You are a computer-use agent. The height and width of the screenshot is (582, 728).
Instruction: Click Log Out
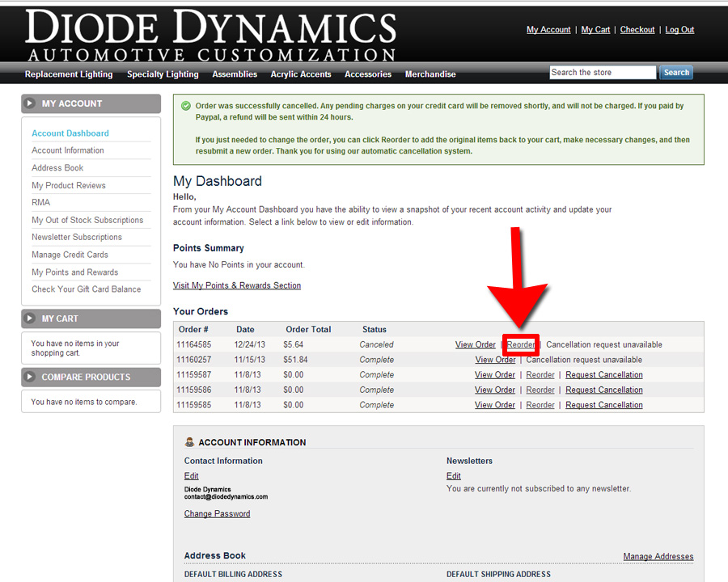click(679, 30)
